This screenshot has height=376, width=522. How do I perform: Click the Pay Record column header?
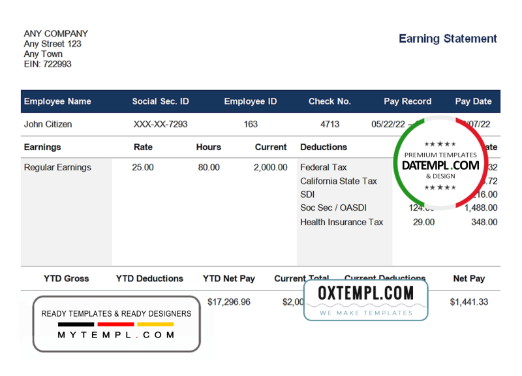(407, 101)
